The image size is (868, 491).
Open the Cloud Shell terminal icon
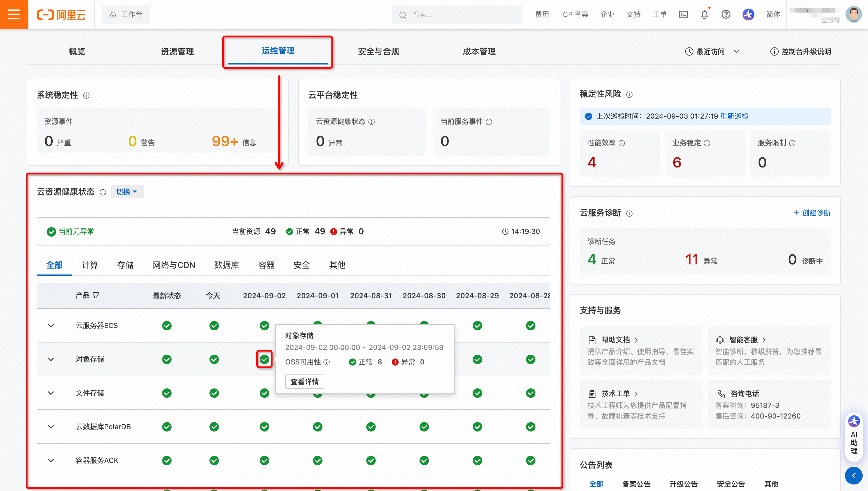[x=683, y=14]
